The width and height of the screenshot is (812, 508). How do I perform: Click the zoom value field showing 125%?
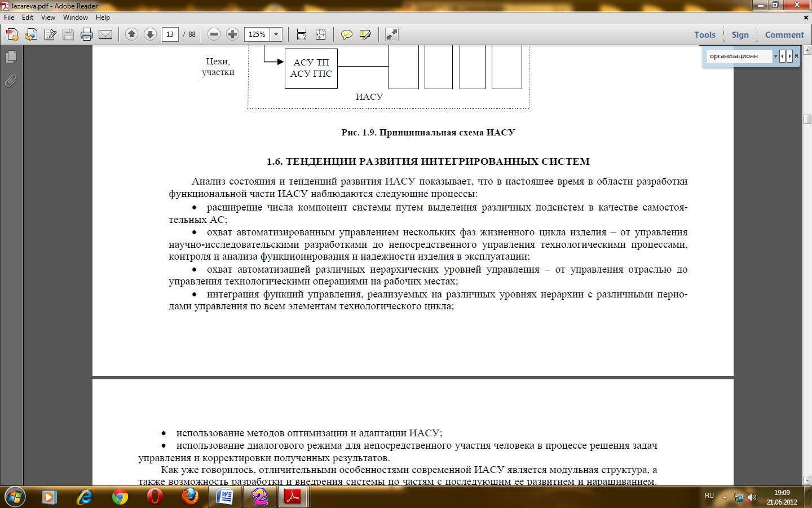(x=257, y=34)
